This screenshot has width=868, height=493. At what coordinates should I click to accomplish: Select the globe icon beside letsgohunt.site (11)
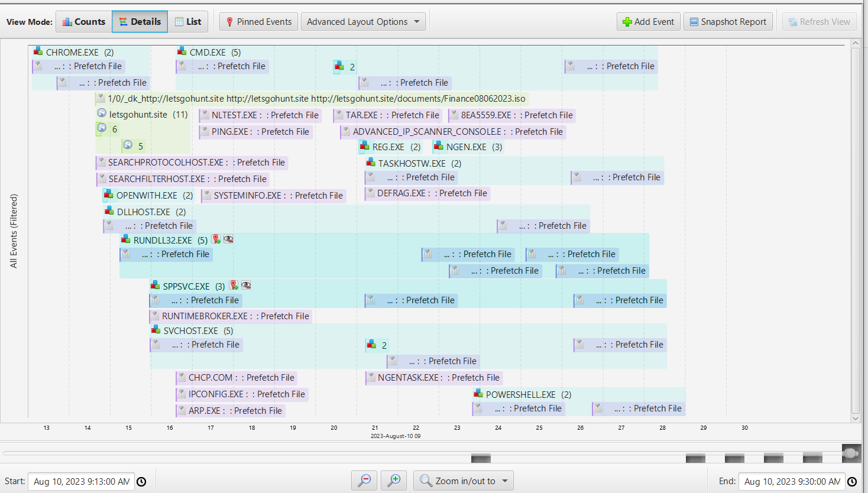(x=102, y=113)
